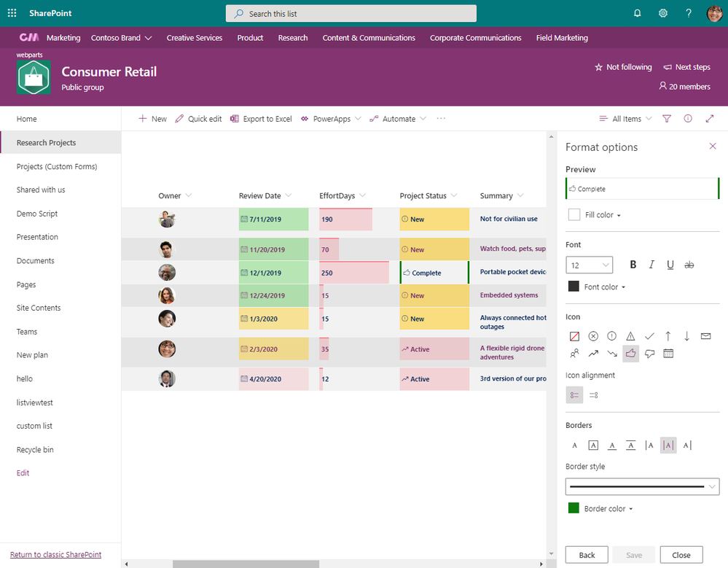Align icon to the right of text
The height and width of the screenshot is (568, 728).
coord(593,395)
